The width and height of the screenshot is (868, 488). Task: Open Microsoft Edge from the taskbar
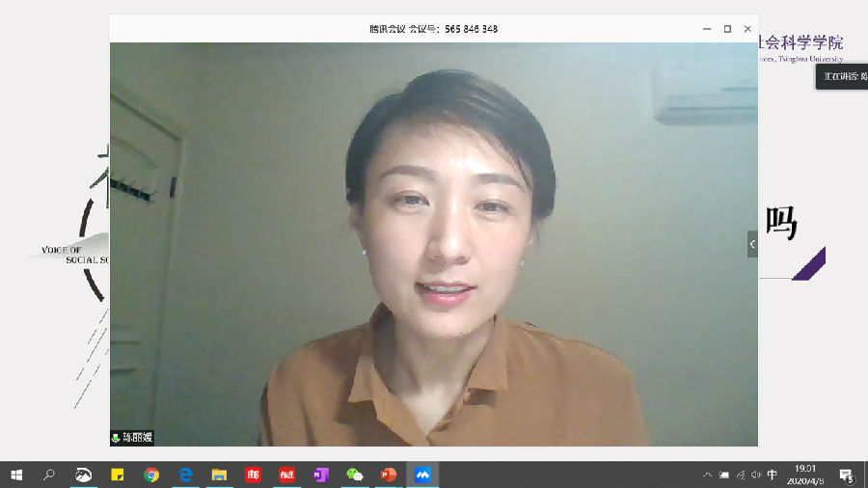(185, 474)
